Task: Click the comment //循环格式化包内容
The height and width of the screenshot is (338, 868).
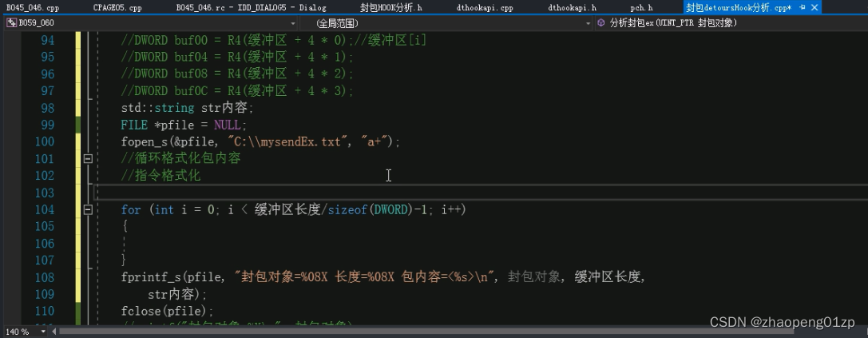Action: [x=180, y=158]
